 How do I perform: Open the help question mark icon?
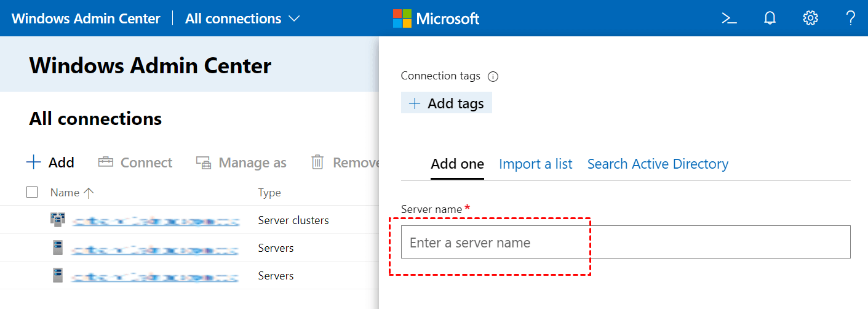(x=851, y=18)
